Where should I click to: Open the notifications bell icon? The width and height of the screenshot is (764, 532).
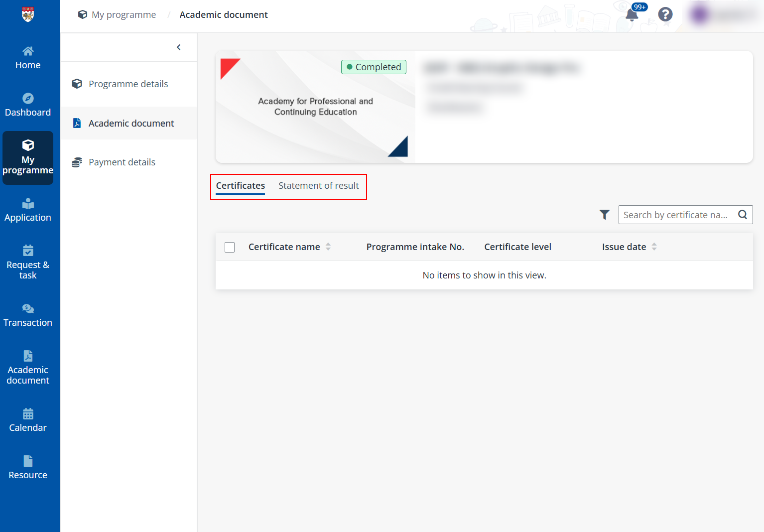pyautogui.click(x=632, y=15)
